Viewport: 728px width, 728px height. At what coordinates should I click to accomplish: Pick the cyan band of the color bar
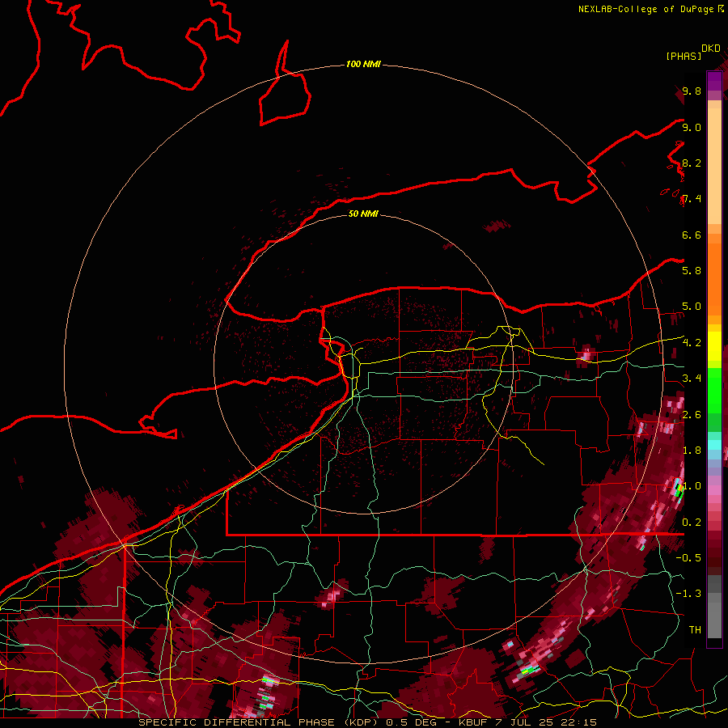(714, 444)
